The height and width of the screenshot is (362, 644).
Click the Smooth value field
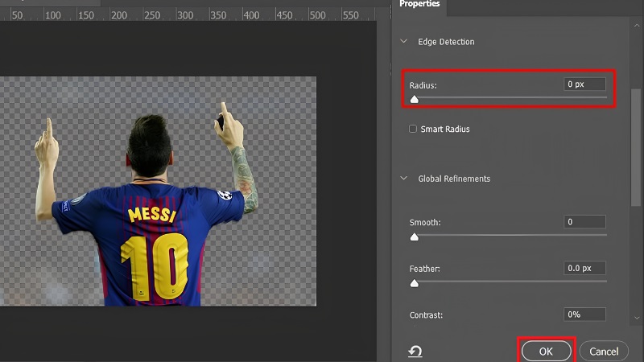point(584,222)
